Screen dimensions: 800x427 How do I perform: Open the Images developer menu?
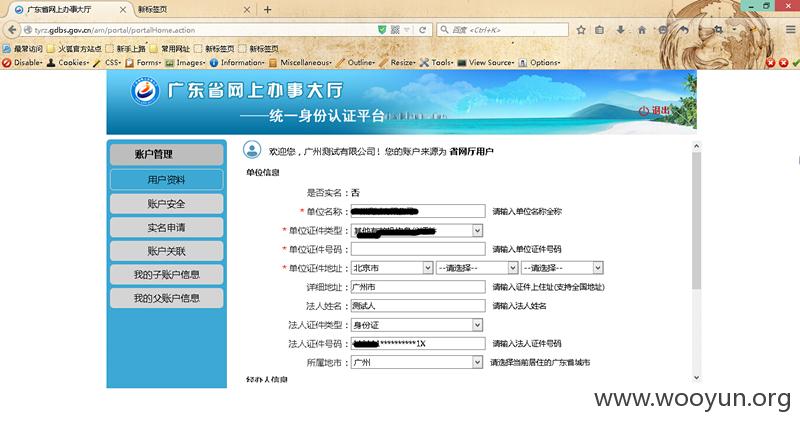pyautogui.click(x=185, y=63)
